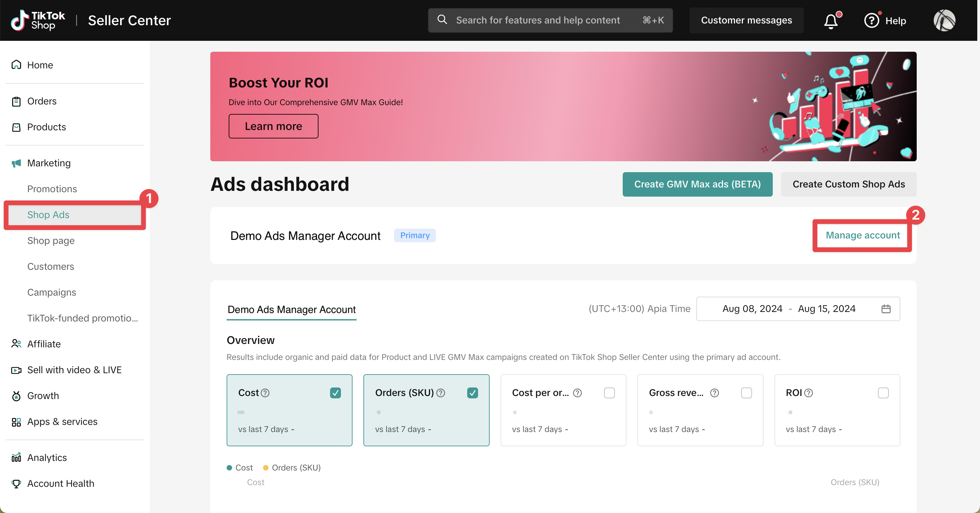Expand the Analytics sidebar section
980x513 pixels.
click(47, 458)
